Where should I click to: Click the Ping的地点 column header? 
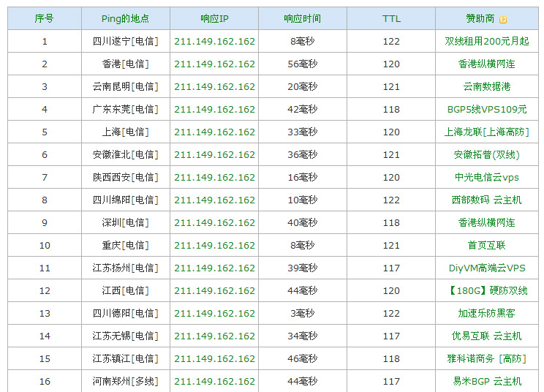click(125, 19)
